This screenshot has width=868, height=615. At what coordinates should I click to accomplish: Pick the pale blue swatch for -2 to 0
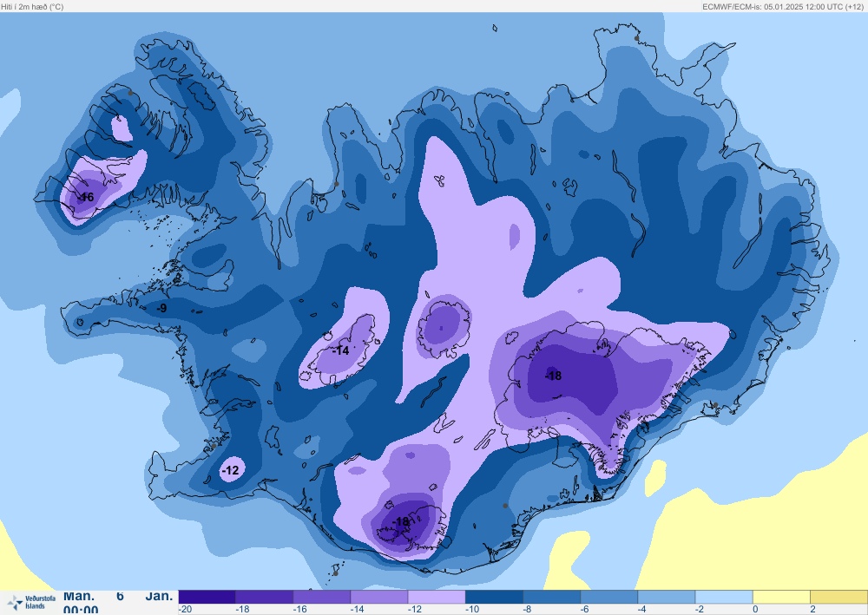coord(724,597)
